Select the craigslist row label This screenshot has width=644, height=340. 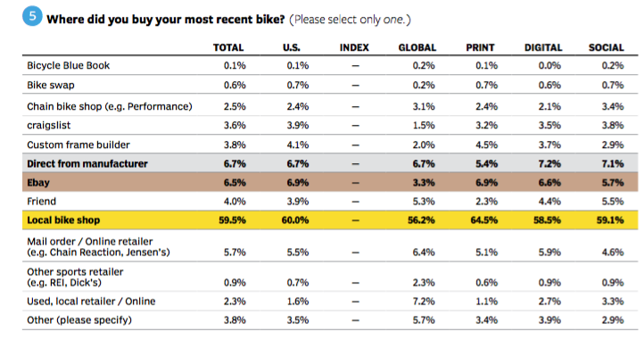click(48, 126)
